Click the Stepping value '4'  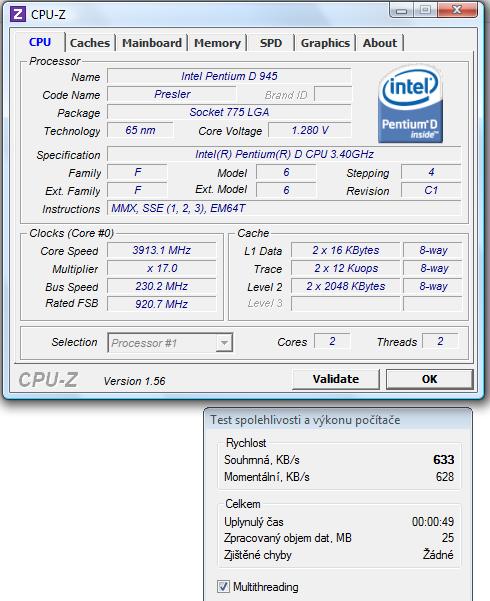click(431, 172)
